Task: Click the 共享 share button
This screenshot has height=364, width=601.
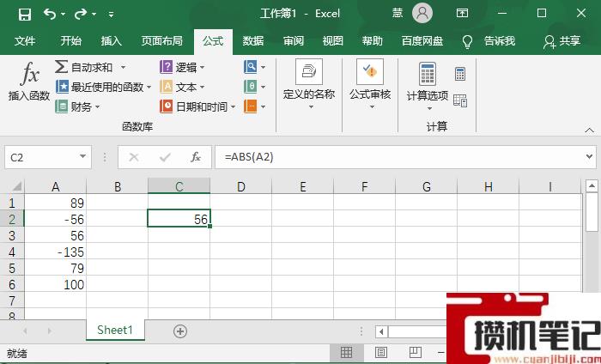Action: (x=562, y=41)
